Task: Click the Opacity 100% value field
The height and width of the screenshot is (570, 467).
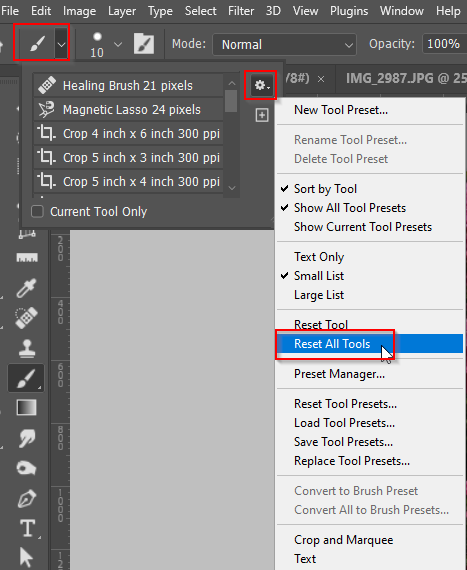Action: [444, 44]
